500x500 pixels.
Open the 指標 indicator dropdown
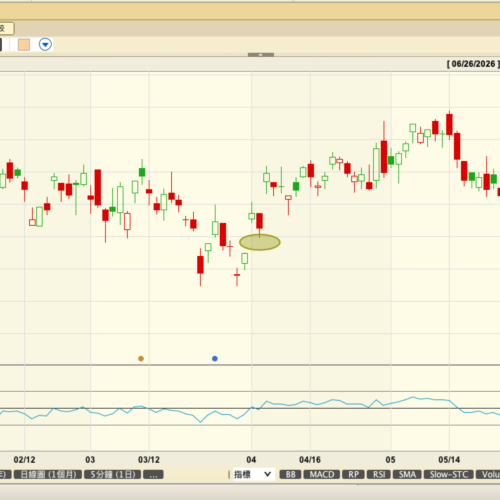tap(252, 474)
